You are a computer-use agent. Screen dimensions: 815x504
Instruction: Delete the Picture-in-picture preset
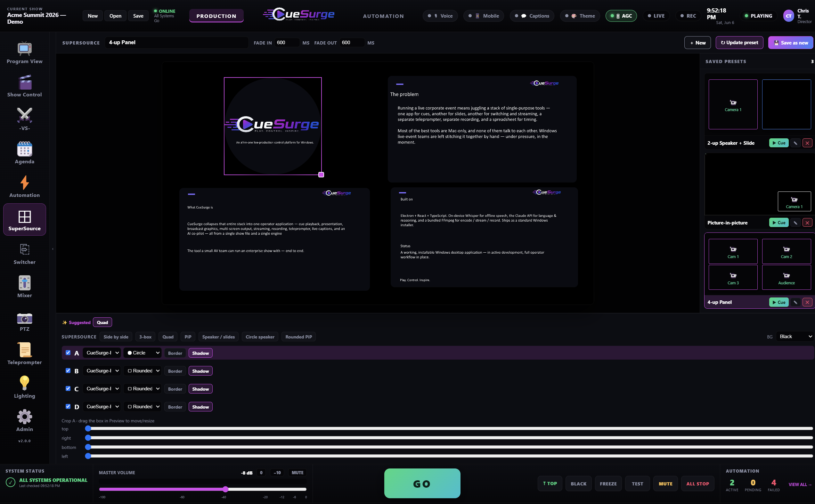807,223
